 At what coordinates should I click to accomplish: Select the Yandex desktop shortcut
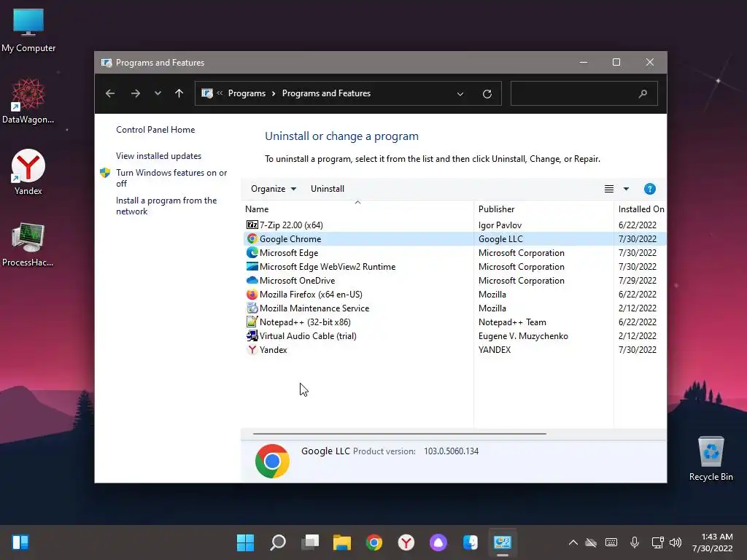28,172
